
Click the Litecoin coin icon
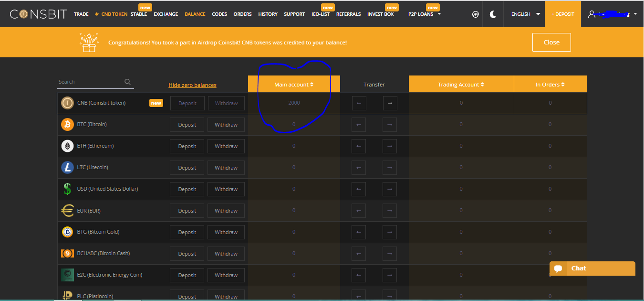[67, 167]
